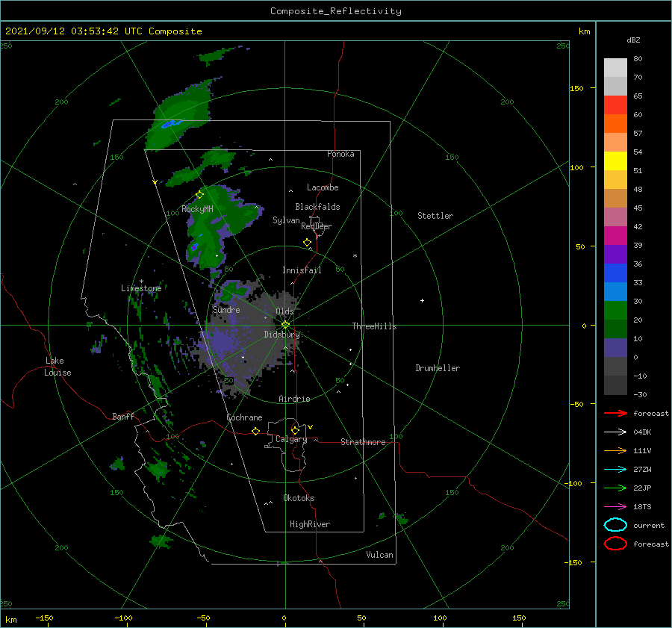Click the Blackfalds city label
This screenshot has width=672, height=628.
pyautogui.click(x=317, y=207)
